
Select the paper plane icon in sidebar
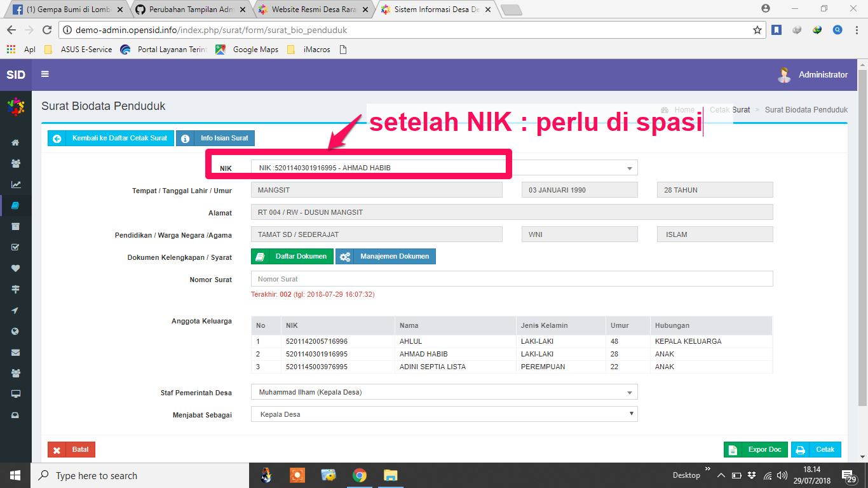click(15, 309)
